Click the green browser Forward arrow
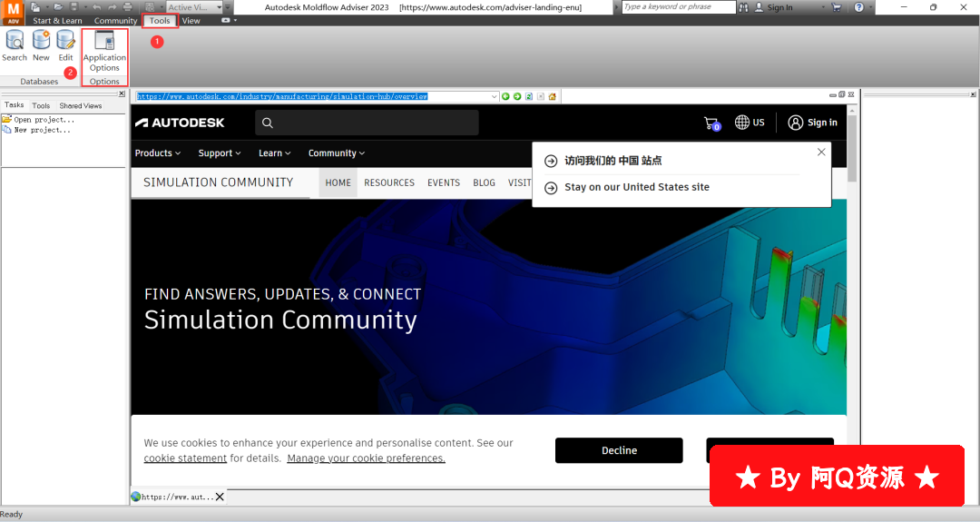 click(x=517, y=96)
